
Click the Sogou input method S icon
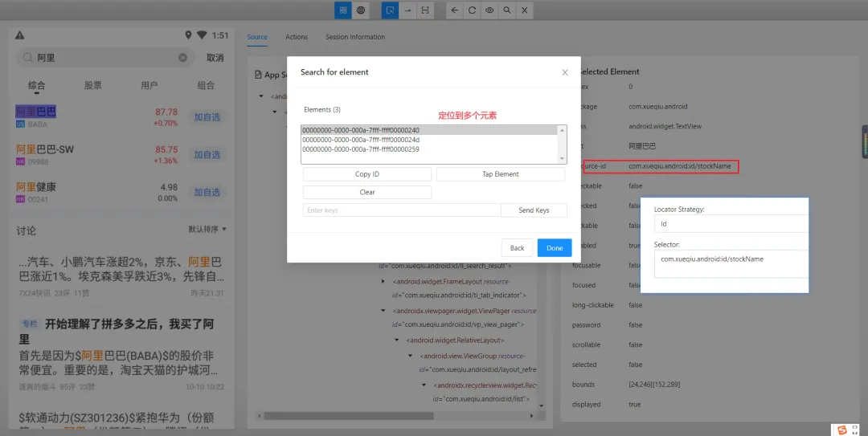point(842,430)
